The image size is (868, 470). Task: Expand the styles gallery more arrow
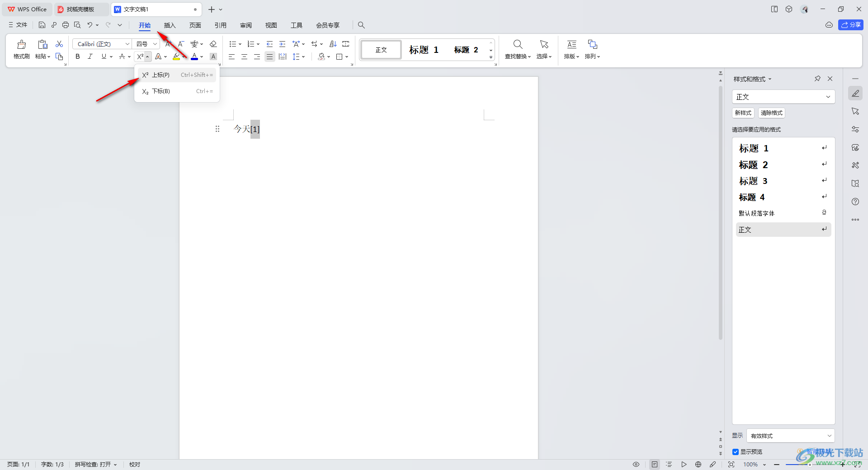(491, 57)
